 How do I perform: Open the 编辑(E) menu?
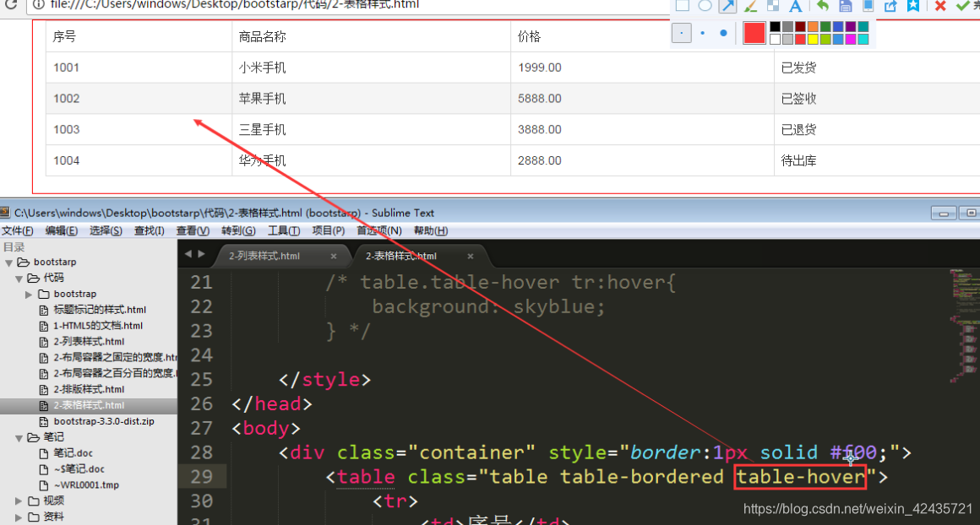[61, 230]
